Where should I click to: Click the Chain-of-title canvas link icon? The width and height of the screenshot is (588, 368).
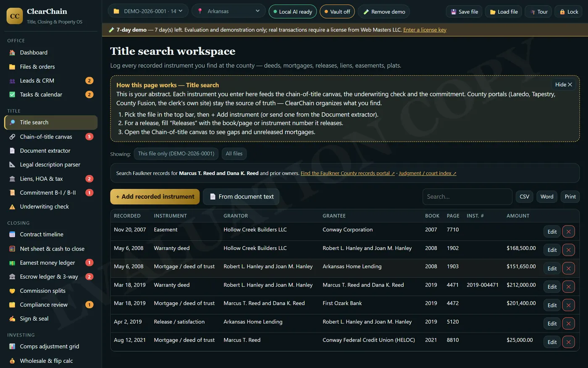12,137
